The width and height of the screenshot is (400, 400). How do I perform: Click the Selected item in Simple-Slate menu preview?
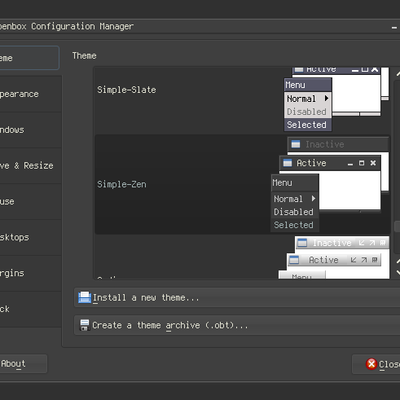tap(307, 125)
